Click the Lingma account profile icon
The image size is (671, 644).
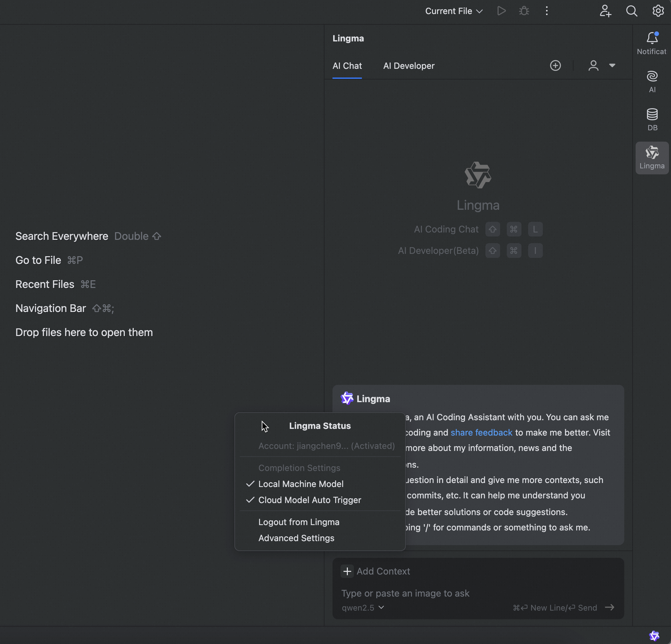pyautogui.click(x=593, y=65)
